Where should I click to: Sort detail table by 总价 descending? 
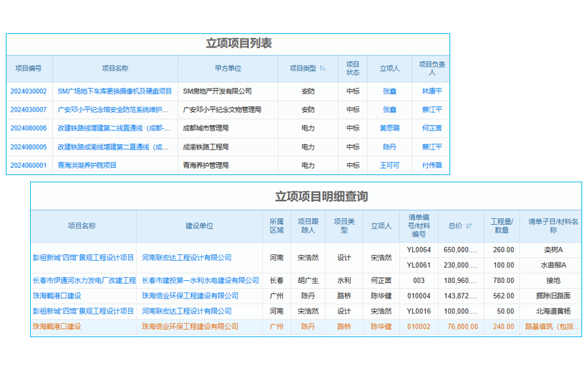[x=468, y=225]
